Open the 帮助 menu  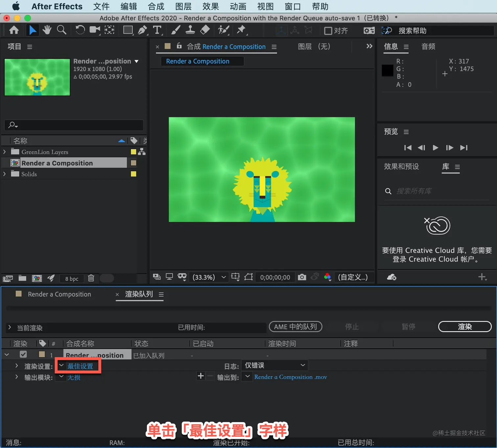click(320, 6)
